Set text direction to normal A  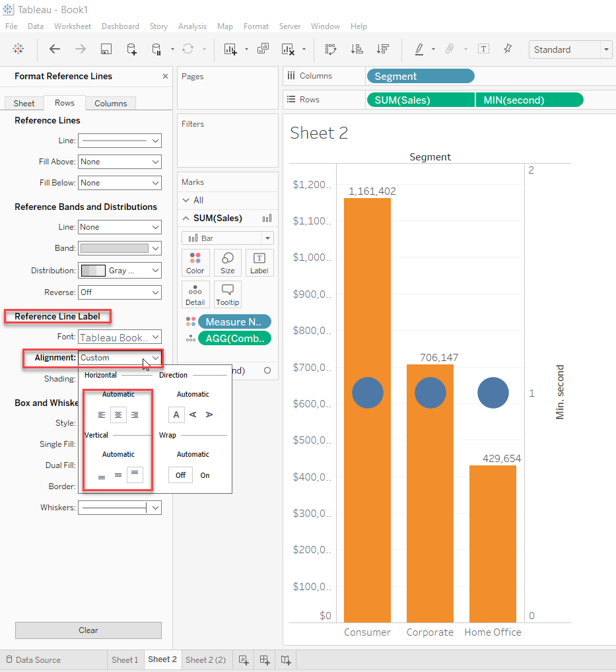(176, 415)
